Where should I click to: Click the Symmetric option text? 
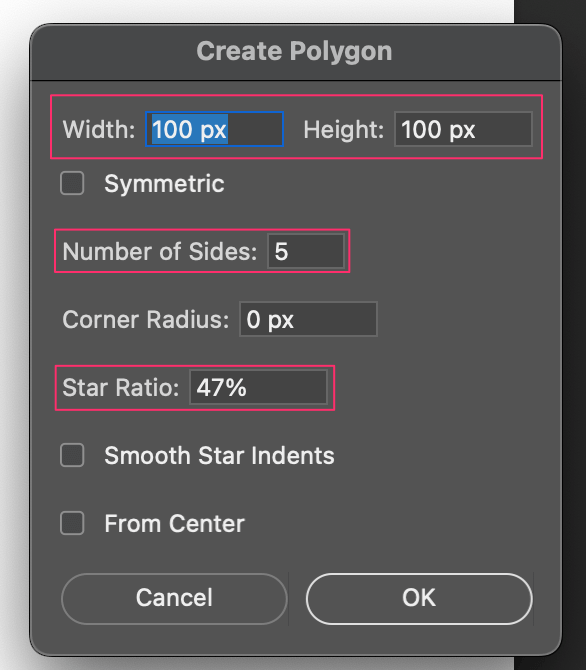[164, 184]
